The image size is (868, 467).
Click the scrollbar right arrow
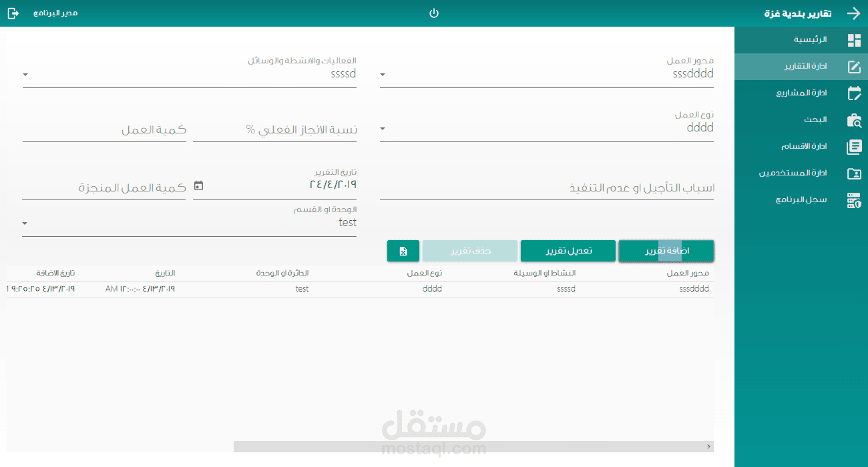point(709,446)
